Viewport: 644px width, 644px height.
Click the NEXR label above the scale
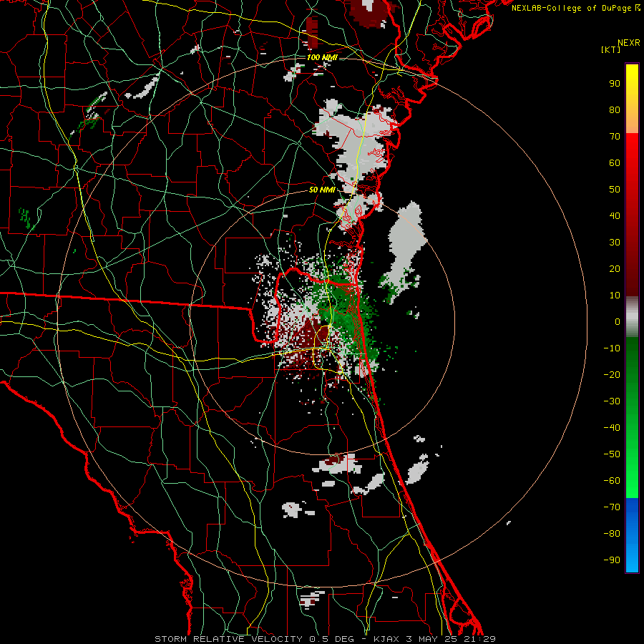[x=629, y=43]
